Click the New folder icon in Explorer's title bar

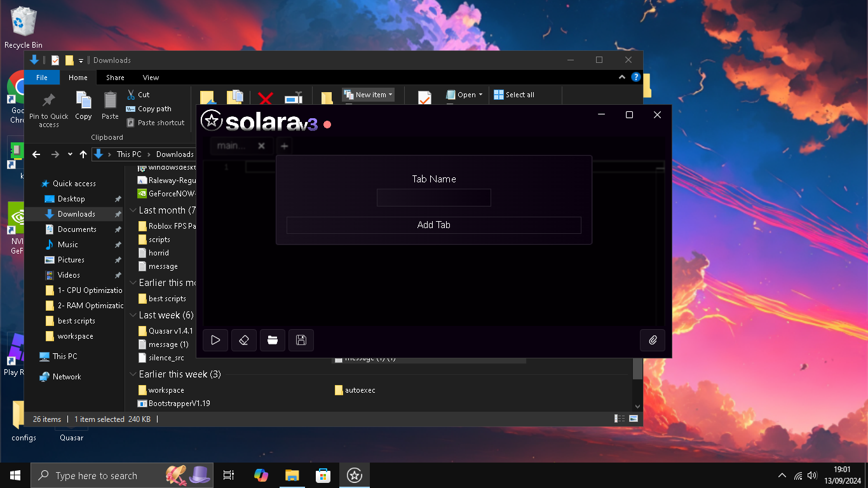point(69,60)
